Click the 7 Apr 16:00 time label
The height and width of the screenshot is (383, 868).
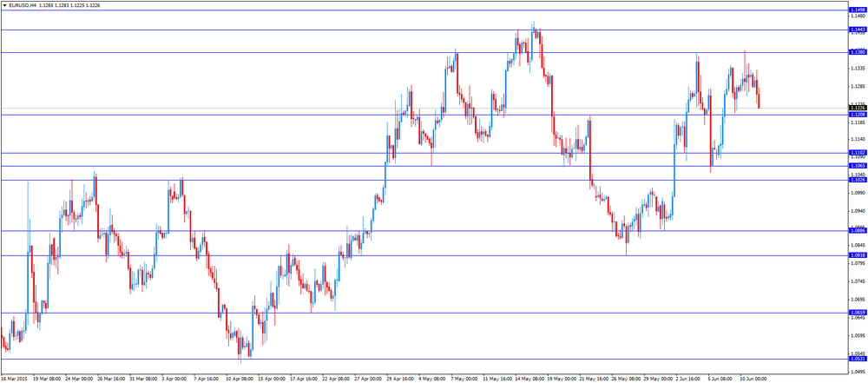coord(207,379)
